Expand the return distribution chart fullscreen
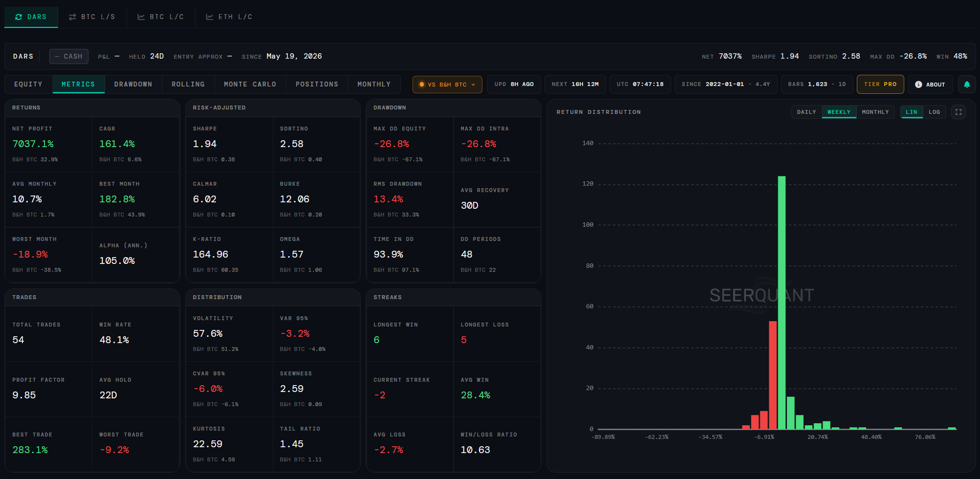The width and height of the screenshot is (980, 479). [x=958, y=112]
